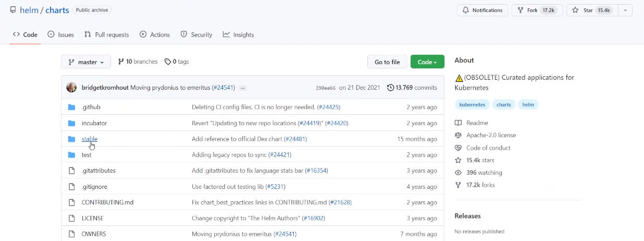This screenshot has height=241, width=644.
Task: Open the 10 branches link
Action: [x=138, y=62]
